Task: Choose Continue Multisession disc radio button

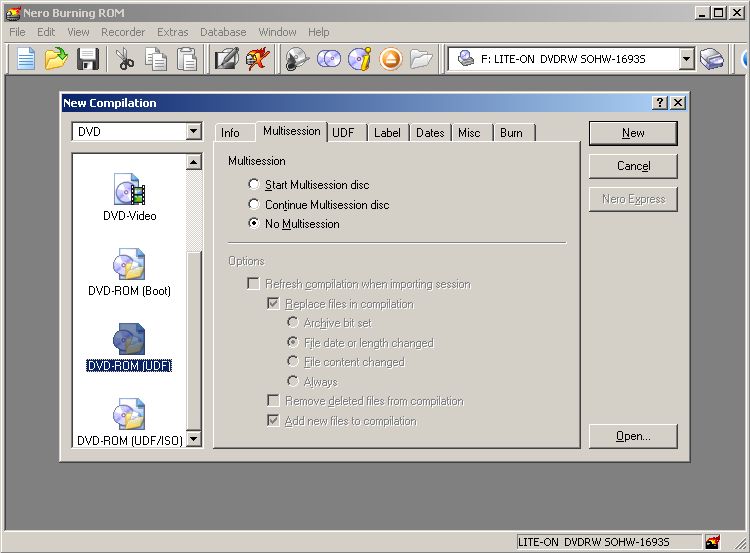Action: click(254, 204)
